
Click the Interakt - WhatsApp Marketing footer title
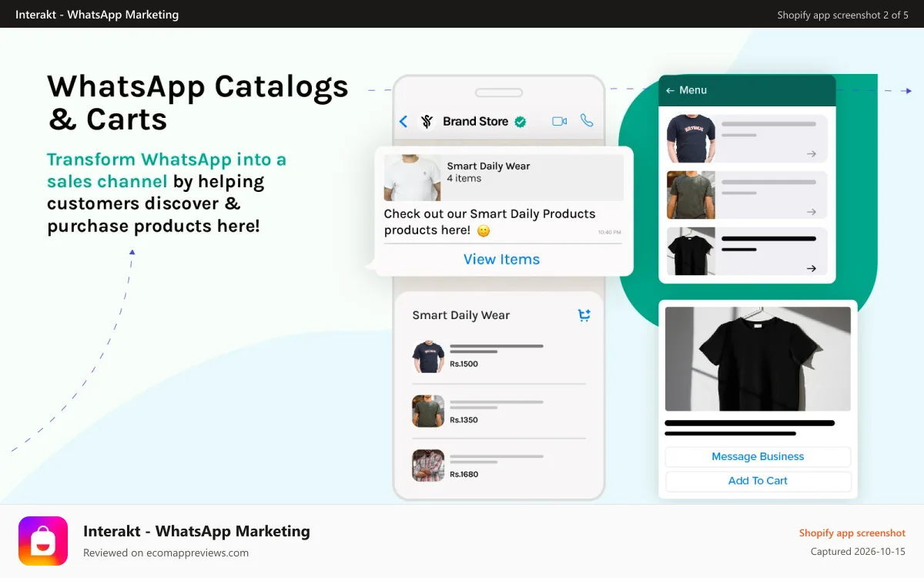196,531
